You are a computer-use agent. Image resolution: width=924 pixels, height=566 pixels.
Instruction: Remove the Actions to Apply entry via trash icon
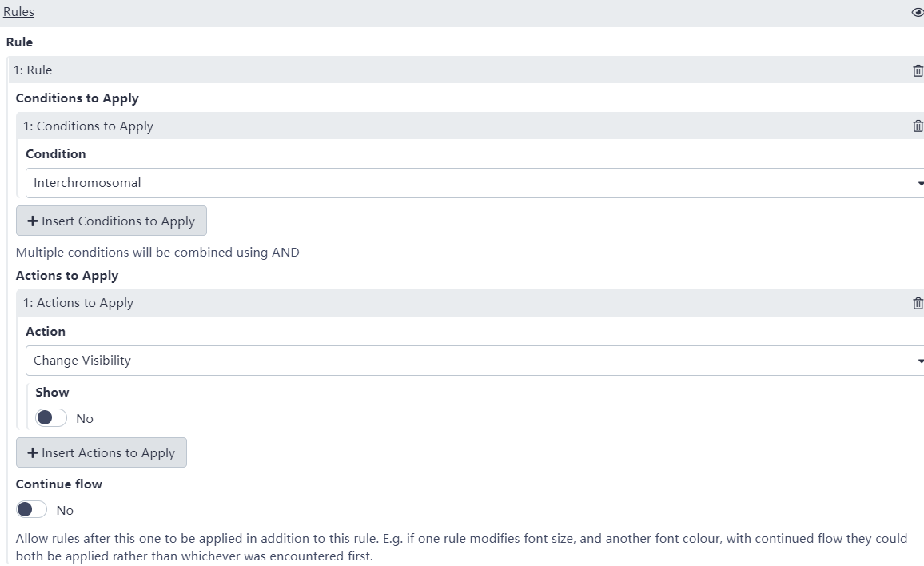tap(918, 303)
